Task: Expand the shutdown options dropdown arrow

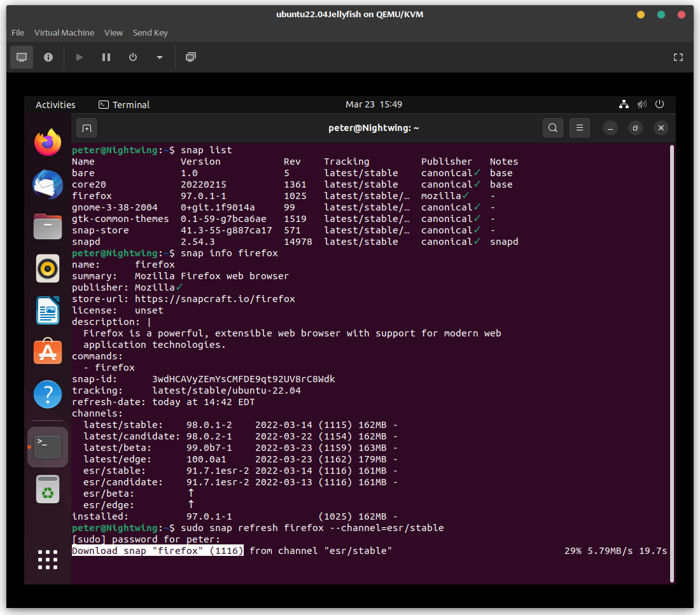Action: (159, 57)
